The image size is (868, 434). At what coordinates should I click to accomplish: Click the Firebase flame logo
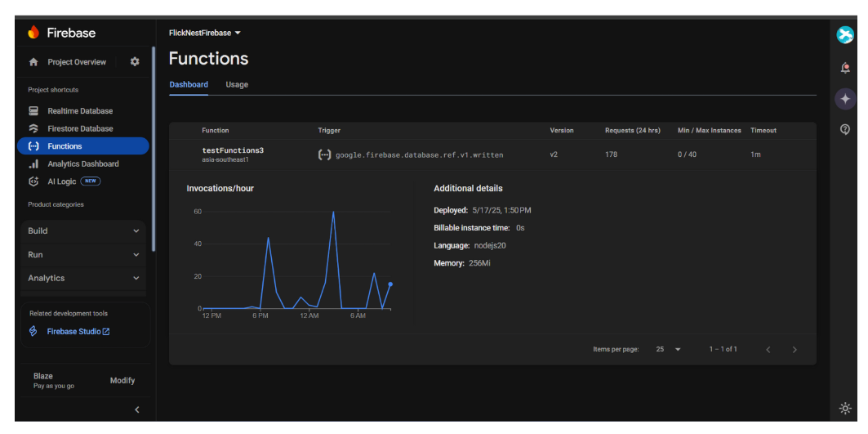33,33
